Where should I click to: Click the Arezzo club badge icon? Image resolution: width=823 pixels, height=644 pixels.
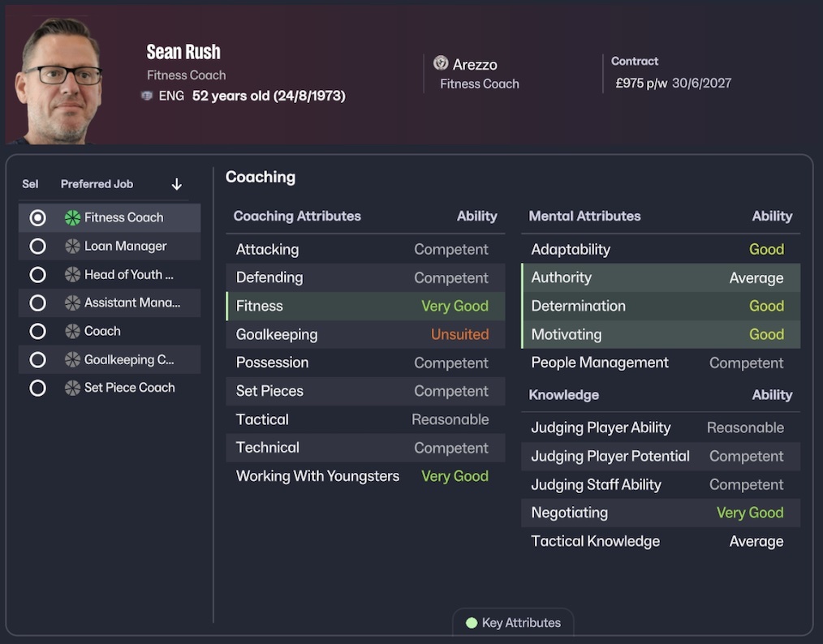click(441, 63)
